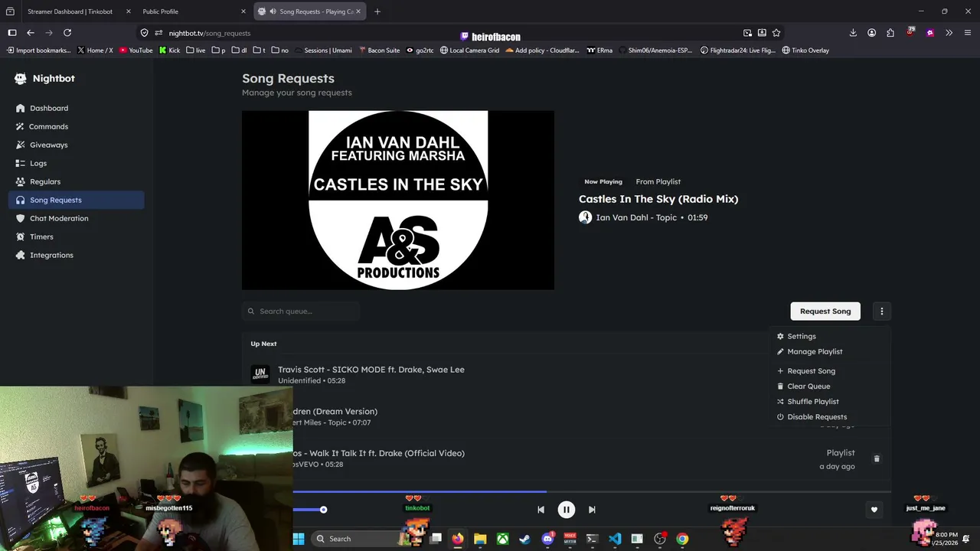Toggle the three-dot options menu
This screenshot has width=980, height=551.
tap(882, 311)
